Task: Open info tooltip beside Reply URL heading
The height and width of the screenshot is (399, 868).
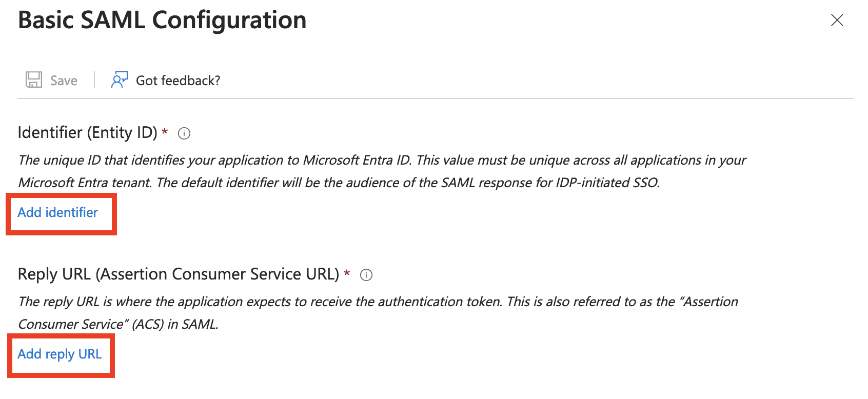Action: point(366,275)
